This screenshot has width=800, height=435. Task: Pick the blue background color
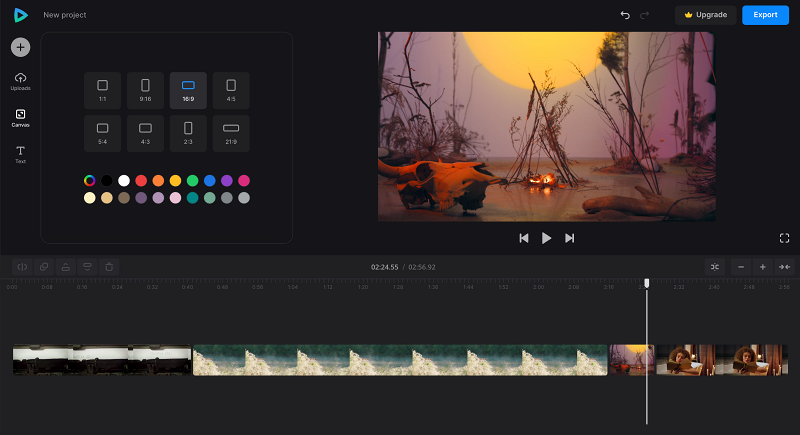(x=210, y=181)
